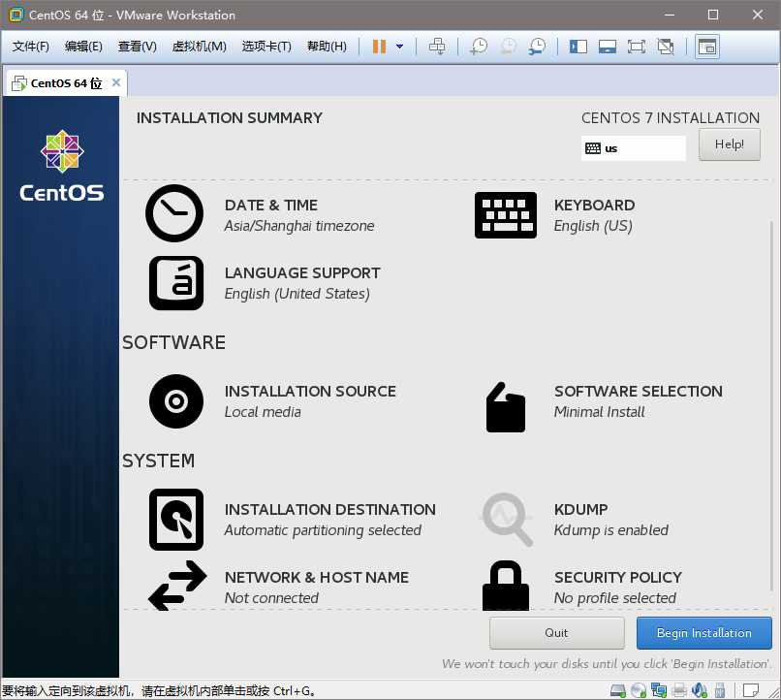
Task: Open the 查看(V) menu
Action: [x=137, y=47]
